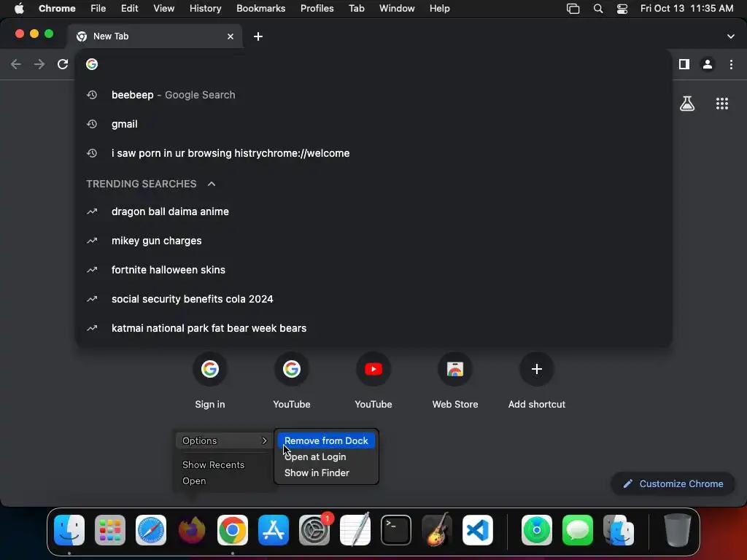747x560 pixels.
Task: Open the Bookmarks menu
Action: pyautogui.click(x=260, y=9)
